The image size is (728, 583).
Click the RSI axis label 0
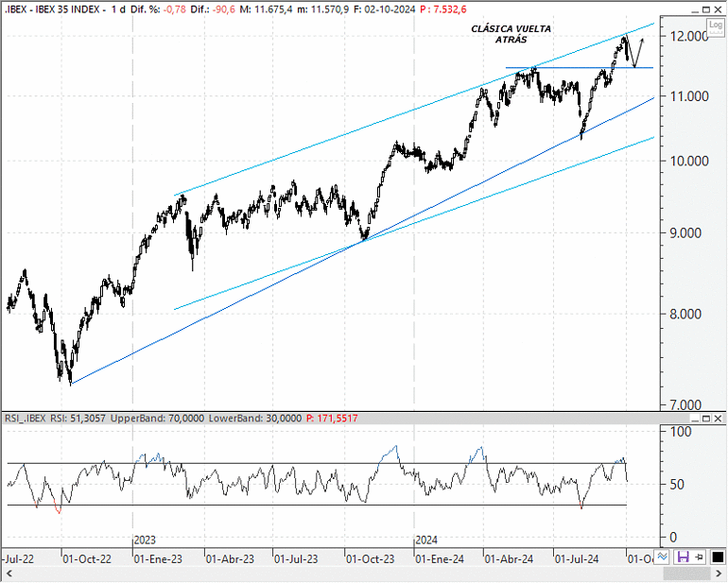[674, 538]
